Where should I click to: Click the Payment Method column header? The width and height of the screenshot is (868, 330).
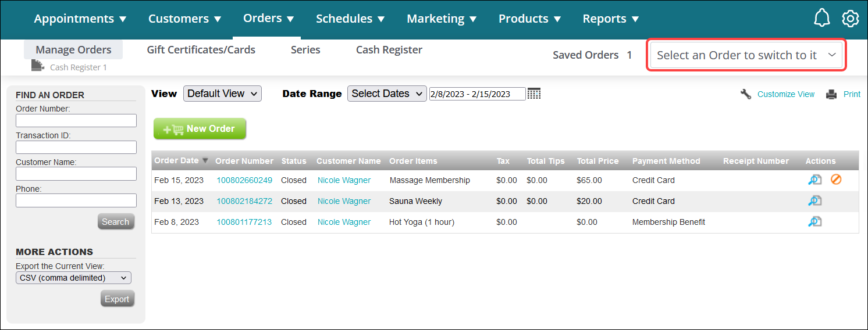pos(666,161)
